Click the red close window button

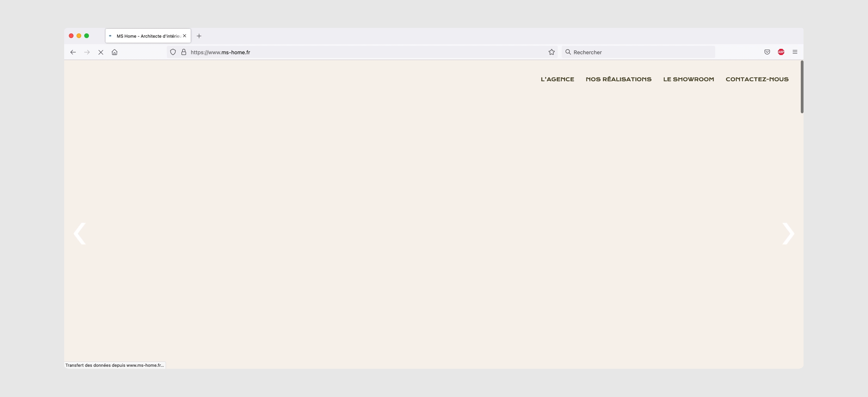point(71,36)
